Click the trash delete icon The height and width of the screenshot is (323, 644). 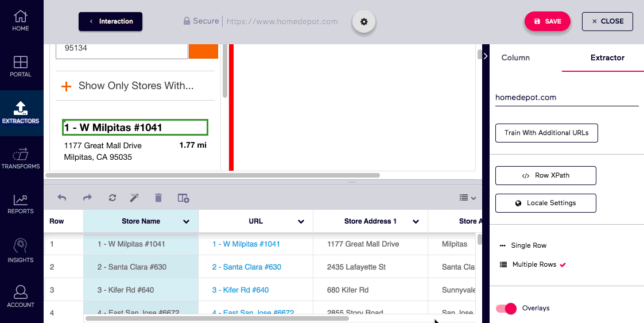point(158,198)
